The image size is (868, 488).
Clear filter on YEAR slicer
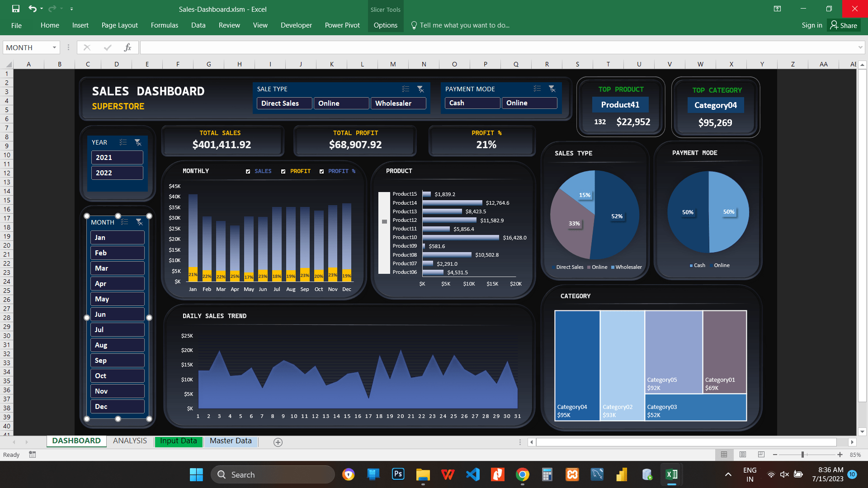[x=138, y=142]
